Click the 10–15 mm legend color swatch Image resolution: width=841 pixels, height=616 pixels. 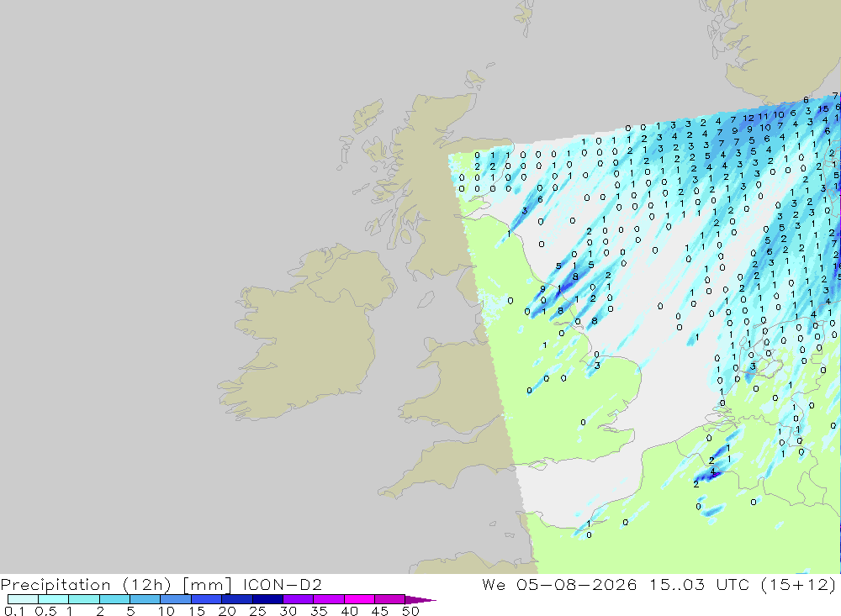click(x=176, y=599)
